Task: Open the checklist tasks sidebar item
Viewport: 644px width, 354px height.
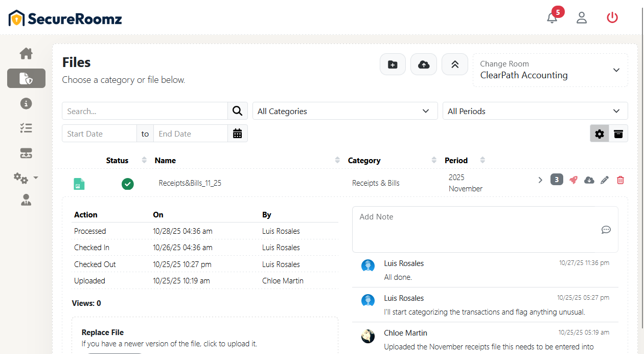Action: [x=26, y=128]
